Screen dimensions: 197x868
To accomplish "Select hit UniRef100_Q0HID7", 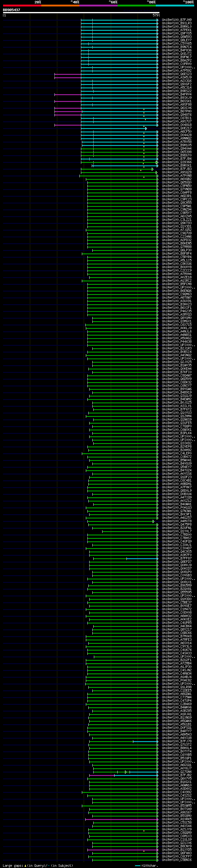I will click(x=177, y=568).
